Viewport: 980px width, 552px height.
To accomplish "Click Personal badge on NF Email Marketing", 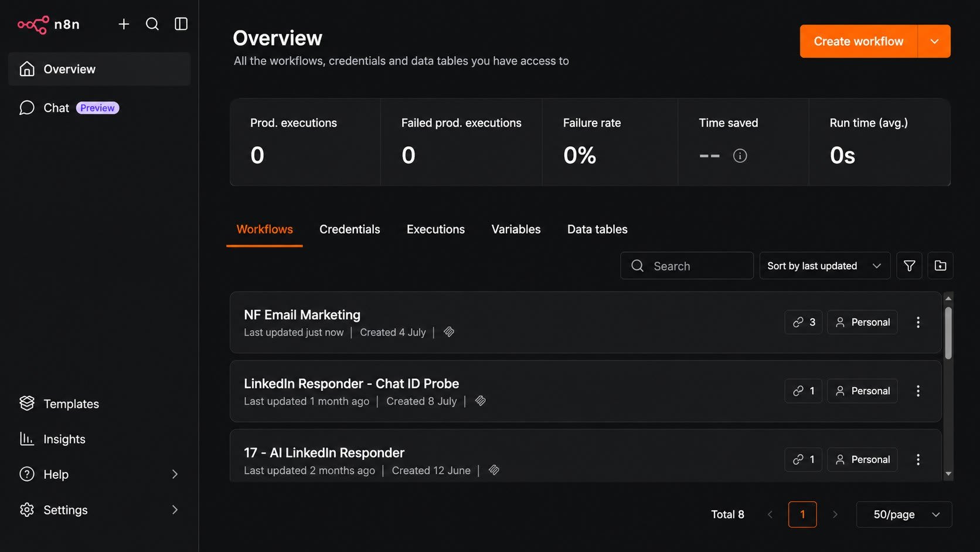I will [x=862, y=322].
